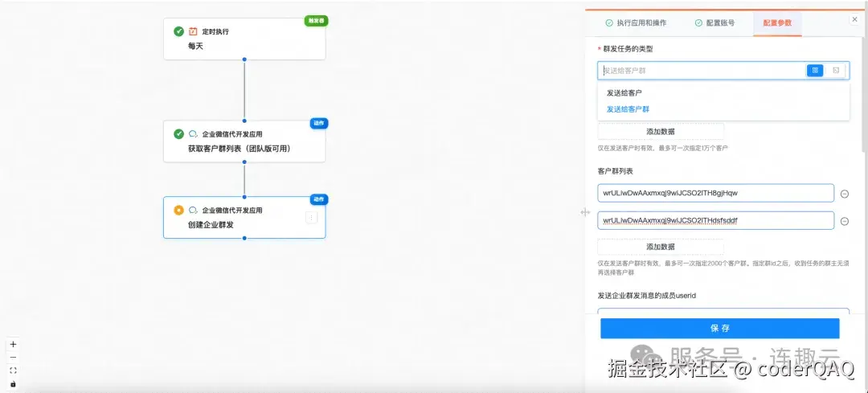Click the WeCom app icon on 获取客户群列表 node
This screenshot has height=393, width=868.
pos(193,134)
